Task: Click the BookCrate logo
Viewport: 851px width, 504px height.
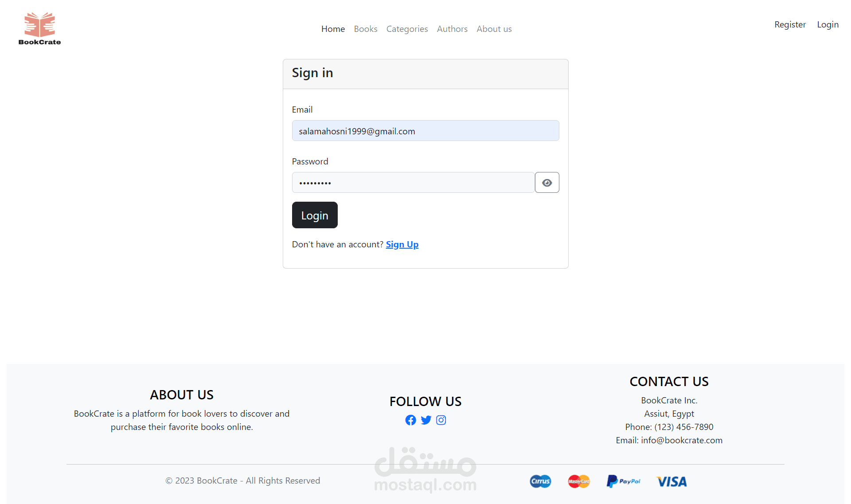Action: click(x=39, y=28)
